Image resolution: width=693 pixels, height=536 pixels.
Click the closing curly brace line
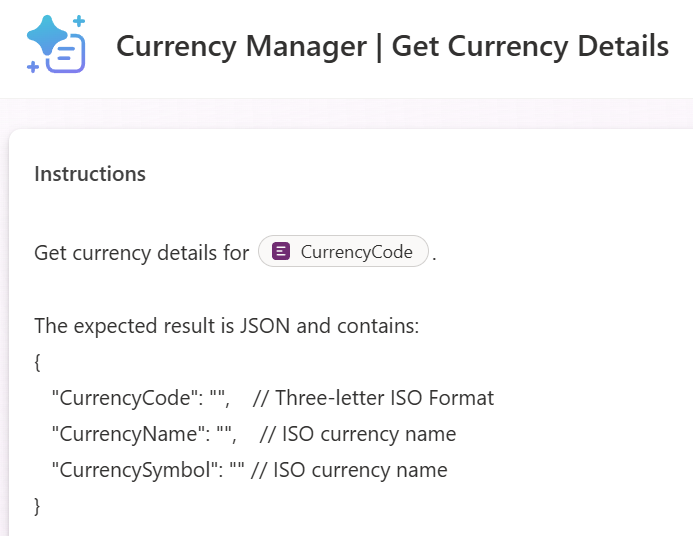tap(38, 506)
